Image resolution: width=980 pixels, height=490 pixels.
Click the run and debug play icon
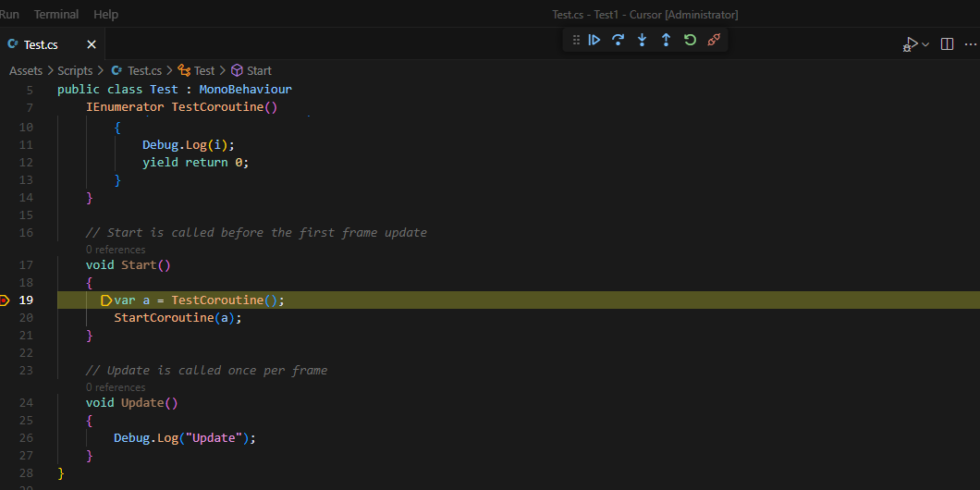(911, 44)
